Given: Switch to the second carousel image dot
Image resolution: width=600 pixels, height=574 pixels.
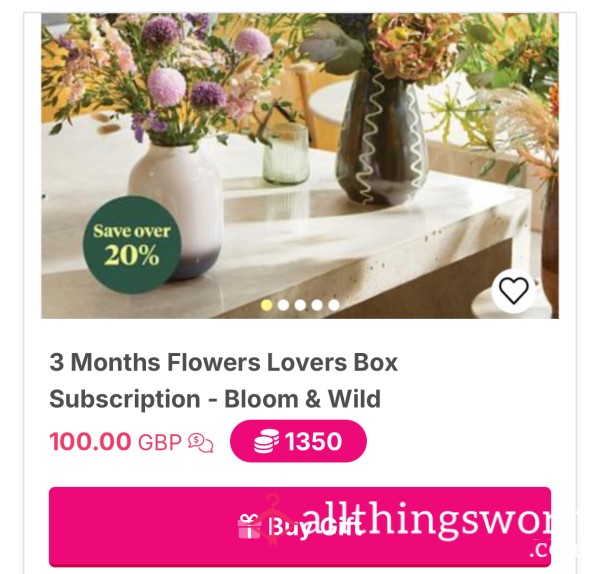Looking at the screenshot, I should tap(283, 305).
